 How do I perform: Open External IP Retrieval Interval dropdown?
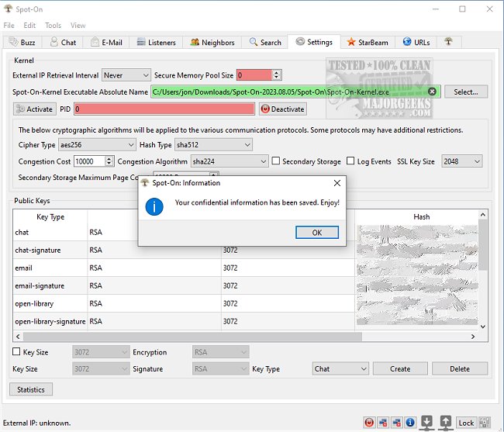point(126,75)
